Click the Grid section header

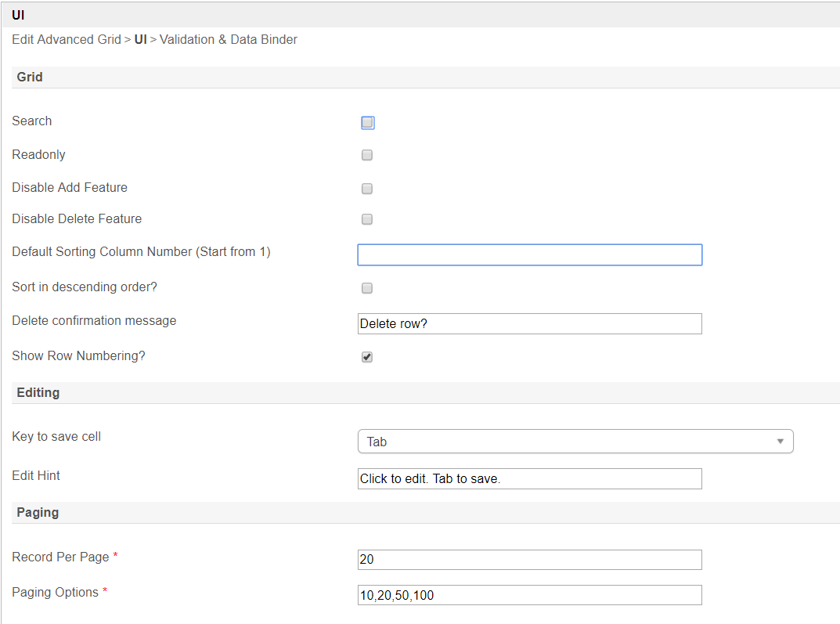[x=30, y=78]
